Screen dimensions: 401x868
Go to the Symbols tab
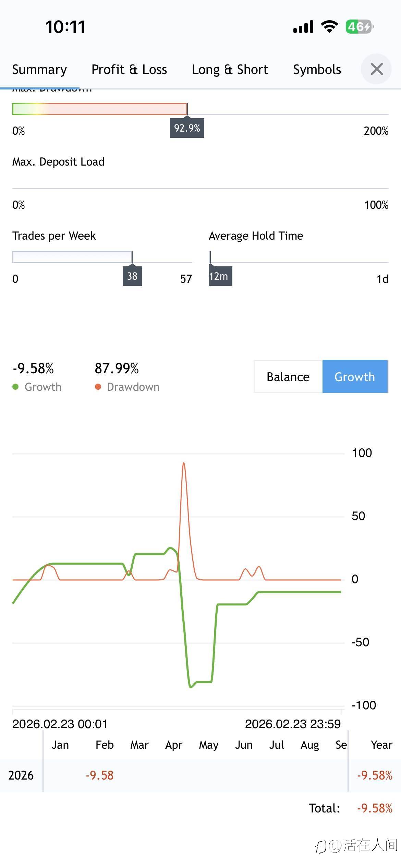click(x=317, y=70)
